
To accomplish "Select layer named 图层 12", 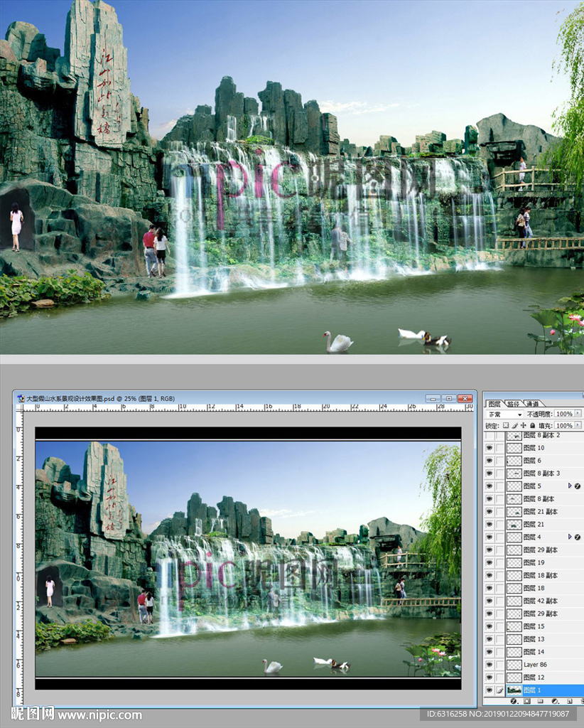I will (534, 678).
